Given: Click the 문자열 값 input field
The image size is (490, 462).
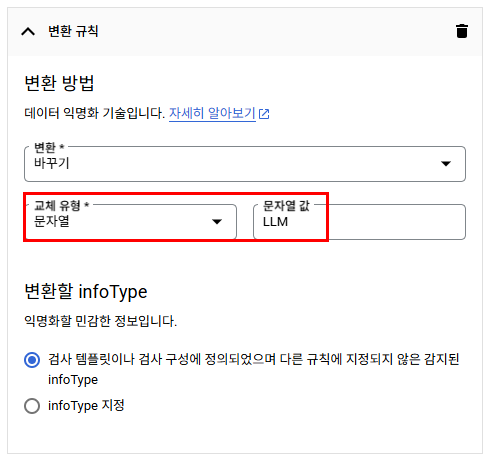Looking at the screenshot, I should [359, 222].
